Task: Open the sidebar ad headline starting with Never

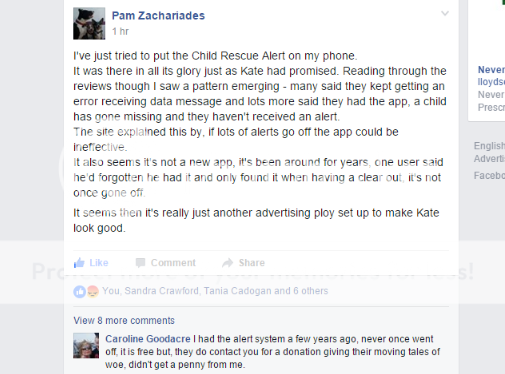Action: point(491,70)
